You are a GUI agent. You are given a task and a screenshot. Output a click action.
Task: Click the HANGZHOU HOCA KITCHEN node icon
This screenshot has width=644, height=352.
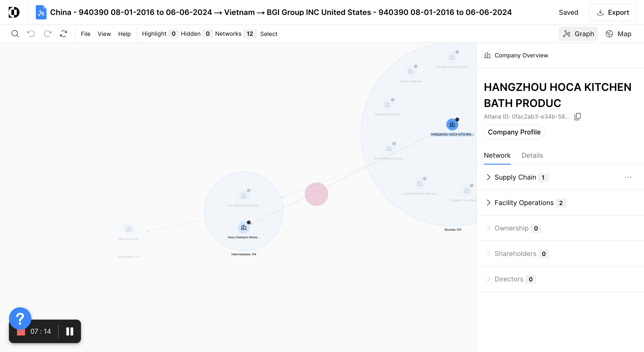click(x=452, y=125)
